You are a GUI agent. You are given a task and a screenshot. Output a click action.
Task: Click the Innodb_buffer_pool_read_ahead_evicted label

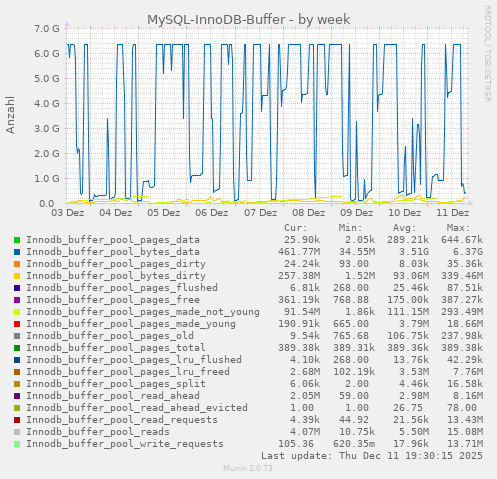point(137,408)
